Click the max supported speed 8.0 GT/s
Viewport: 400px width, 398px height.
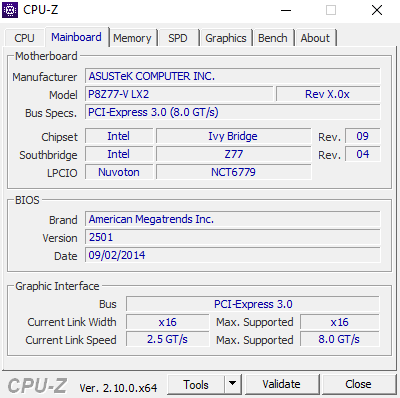(x=340, y=339)
